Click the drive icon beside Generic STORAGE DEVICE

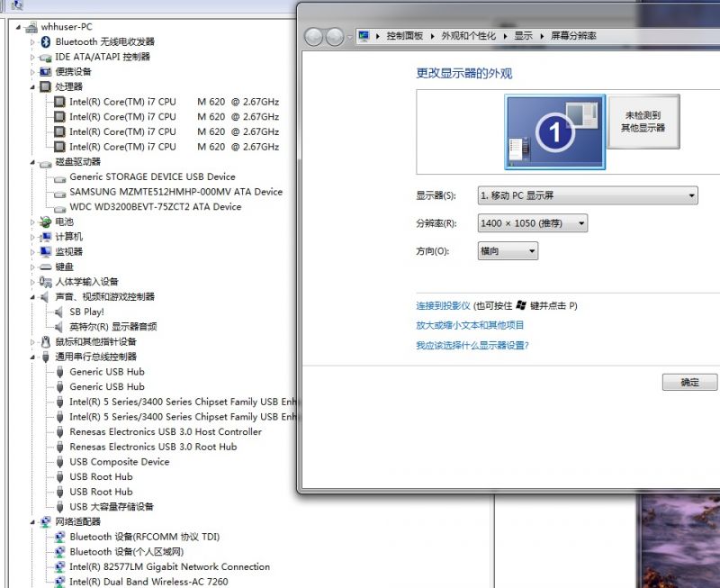point(59,178)
